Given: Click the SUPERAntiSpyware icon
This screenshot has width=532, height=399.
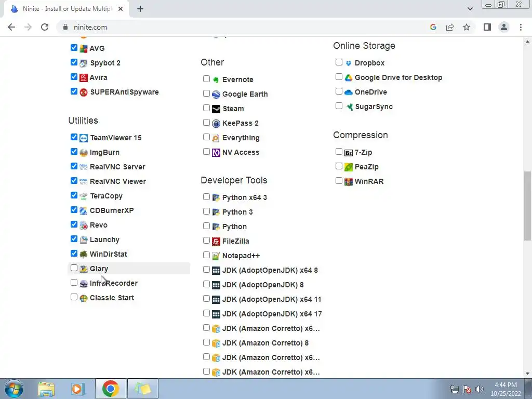Looking at the screenshot, I should click(84, 92).
